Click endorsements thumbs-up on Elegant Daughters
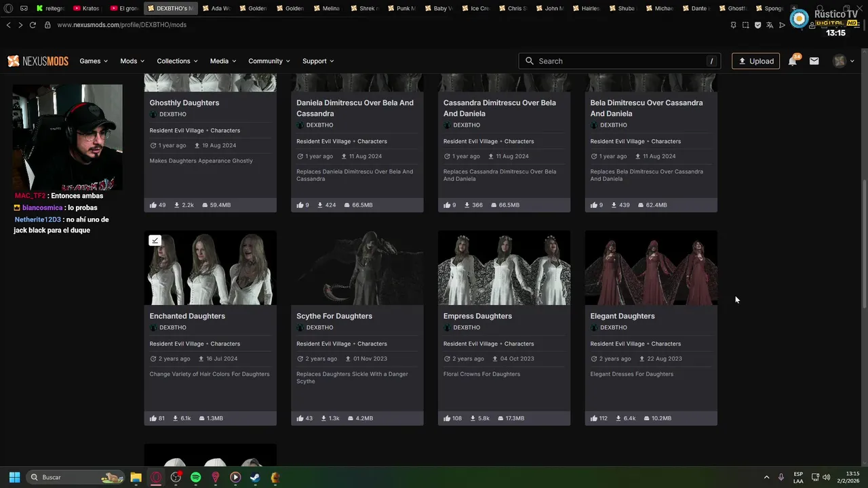868x488 pixels. (x=594, y=418)
